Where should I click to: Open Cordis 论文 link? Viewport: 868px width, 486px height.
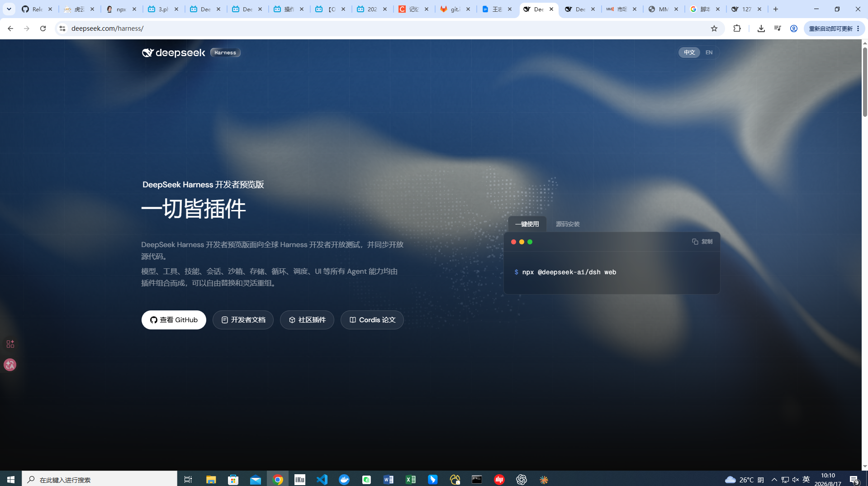372,320
